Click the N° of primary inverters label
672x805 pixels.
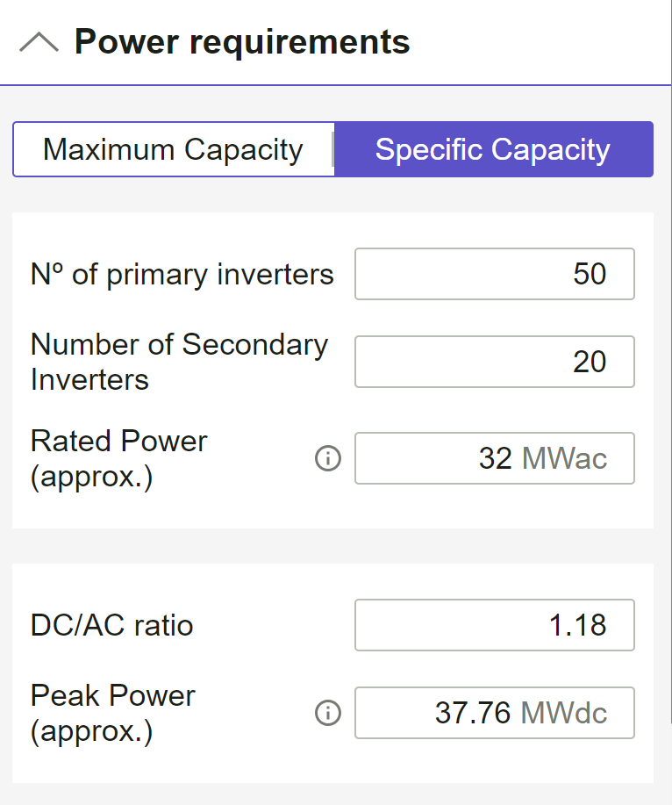(x=182, y=274)
